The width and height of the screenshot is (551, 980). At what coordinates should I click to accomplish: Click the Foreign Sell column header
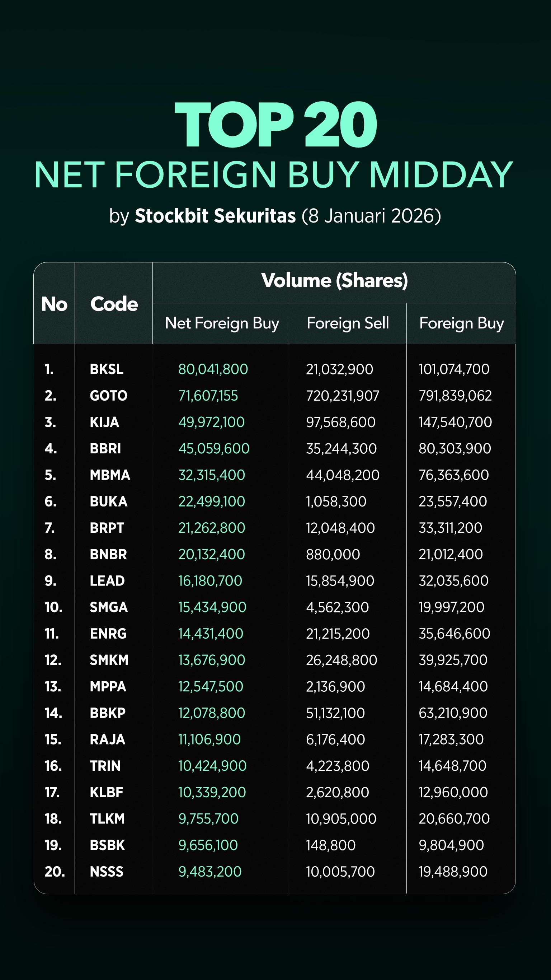(348, 323)
